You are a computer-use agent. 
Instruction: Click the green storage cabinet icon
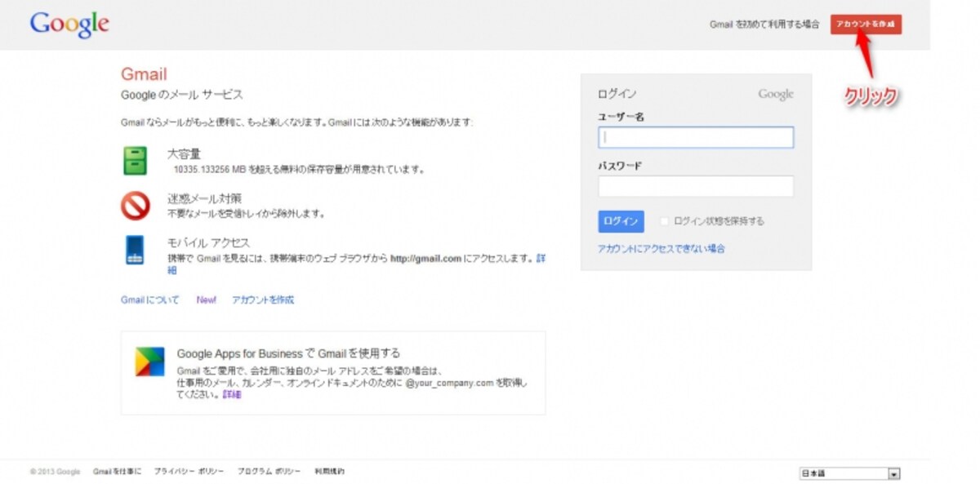click(135, 160)
